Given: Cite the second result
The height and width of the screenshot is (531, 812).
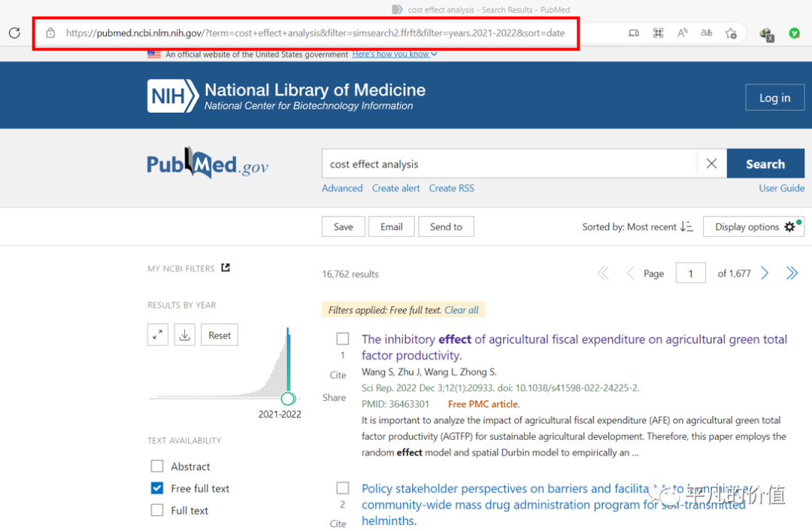Looking at the screenshot, I should 338,523.
